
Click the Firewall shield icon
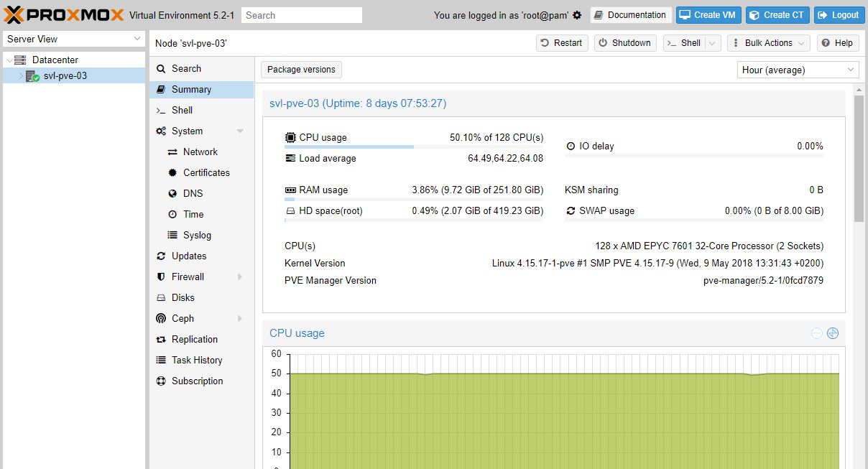pos(161,277)
